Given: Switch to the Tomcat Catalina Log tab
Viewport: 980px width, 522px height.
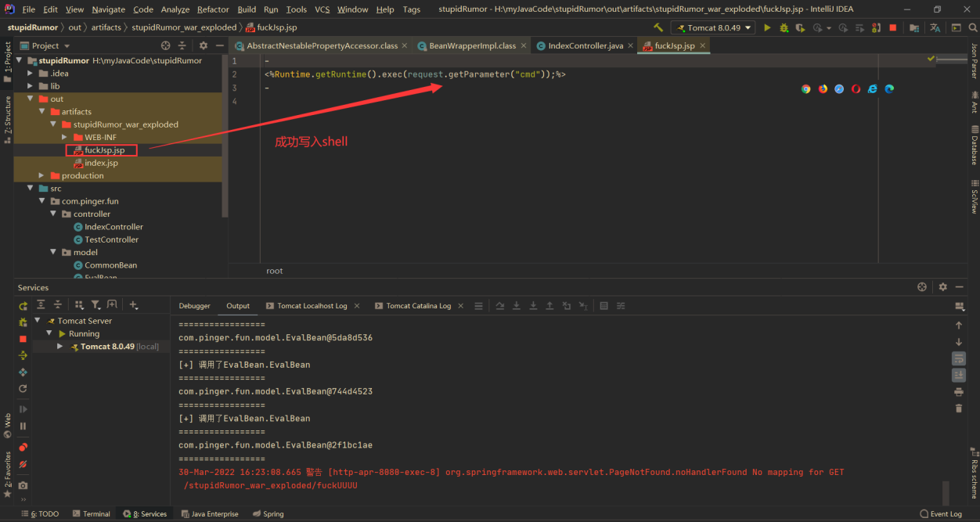Looking at the screenshot, I should coord(419,305).
